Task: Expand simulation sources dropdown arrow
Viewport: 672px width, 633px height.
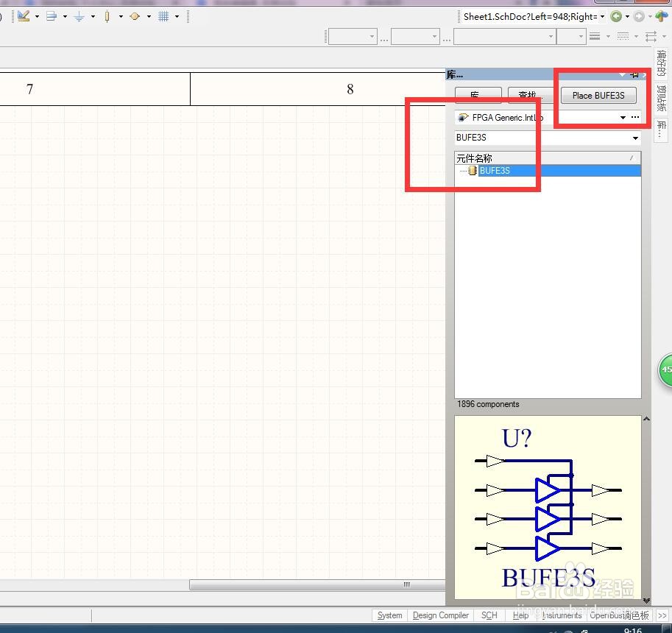Action: point(149,17)
